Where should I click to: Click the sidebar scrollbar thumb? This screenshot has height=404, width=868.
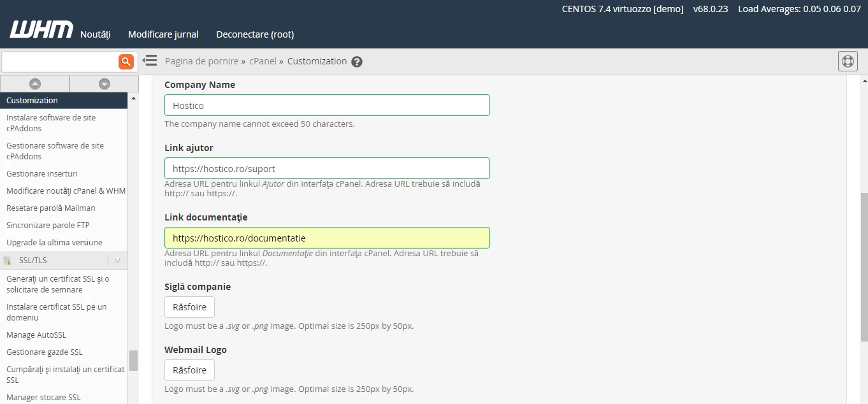[134, 361]
